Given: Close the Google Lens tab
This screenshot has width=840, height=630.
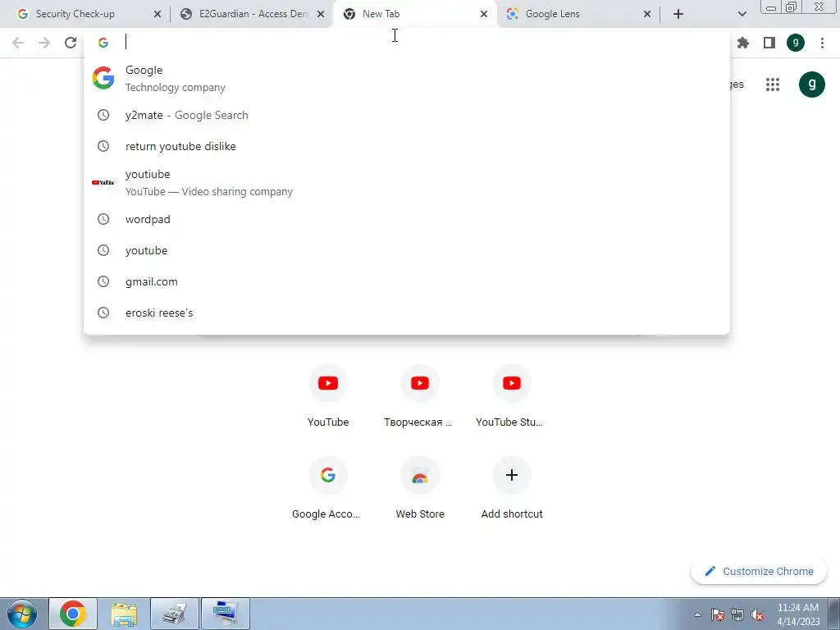Looking at the screenshot, I should coord(647,14).
